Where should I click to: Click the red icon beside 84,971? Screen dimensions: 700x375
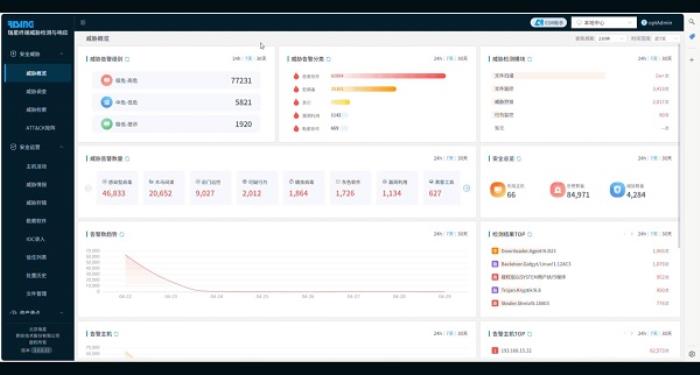tap(558, 189)
